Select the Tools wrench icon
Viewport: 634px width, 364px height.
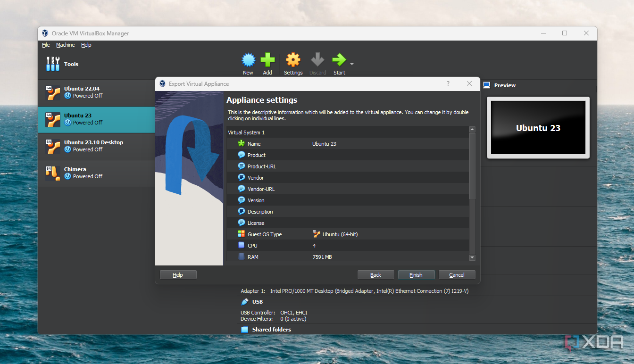pos(53,64)
